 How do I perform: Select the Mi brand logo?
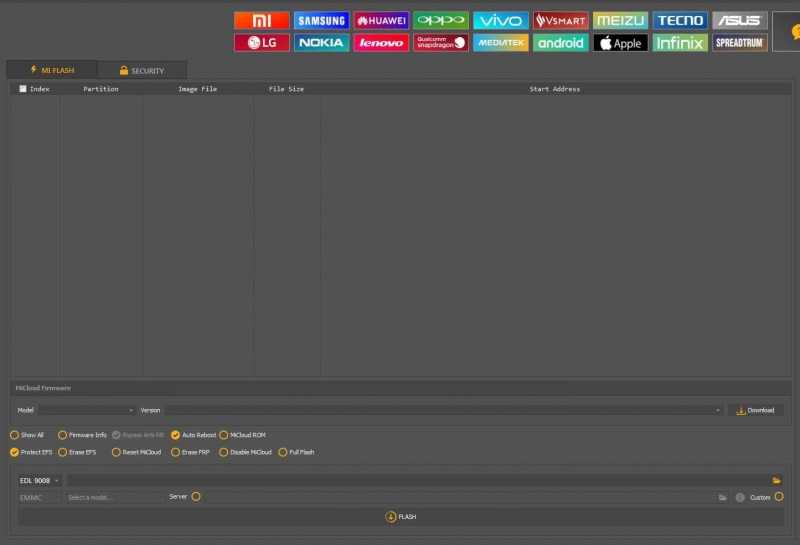[262, 20]
